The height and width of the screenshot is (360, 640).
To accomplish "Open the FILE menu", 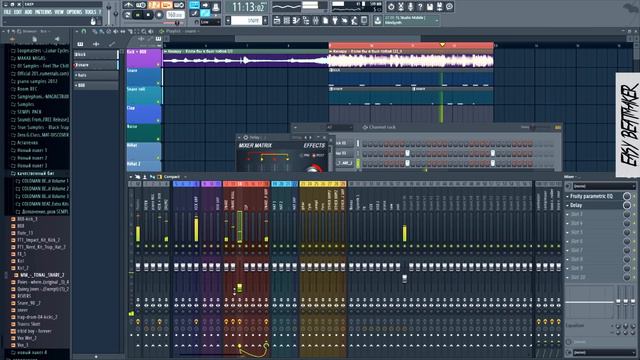I will 7,12.
